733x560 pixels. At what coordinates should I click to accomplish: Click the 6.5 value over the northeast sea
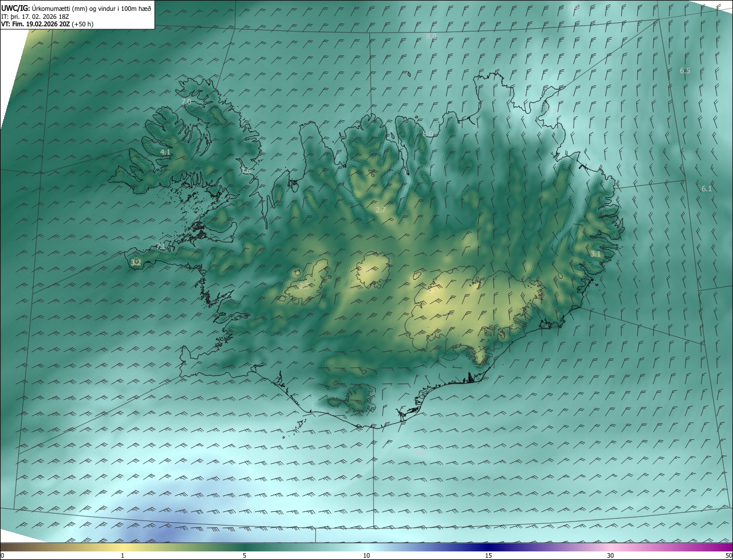tap(685, 70)
